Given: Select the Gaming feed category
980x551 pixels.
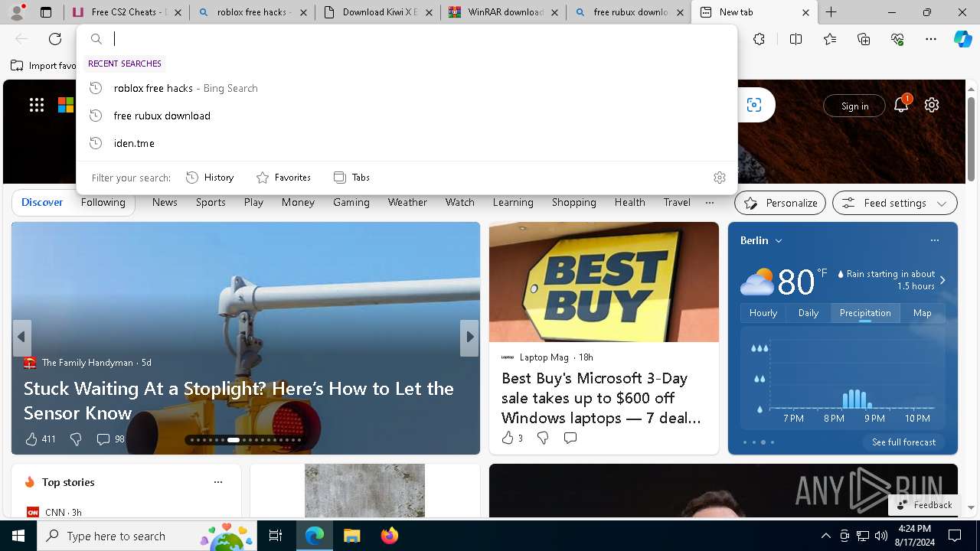Looking at the screenshot, I should pyautogui.click(x=351, y=202).
